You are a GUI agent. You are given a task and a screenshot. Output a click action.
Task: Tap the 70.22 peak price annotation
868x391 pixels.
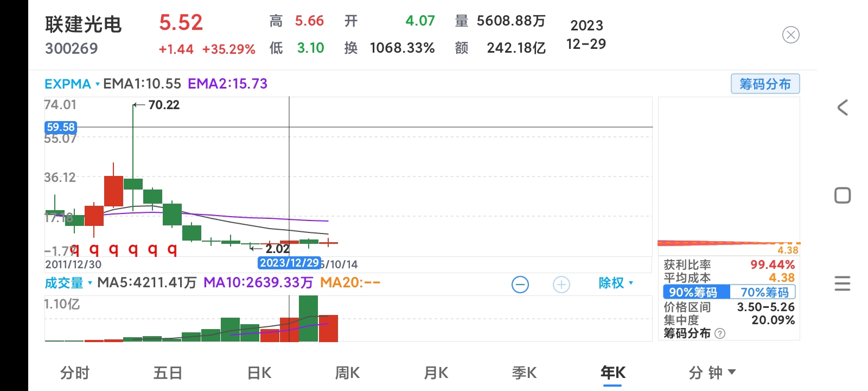pyautogui.click(x=164, y=105)
